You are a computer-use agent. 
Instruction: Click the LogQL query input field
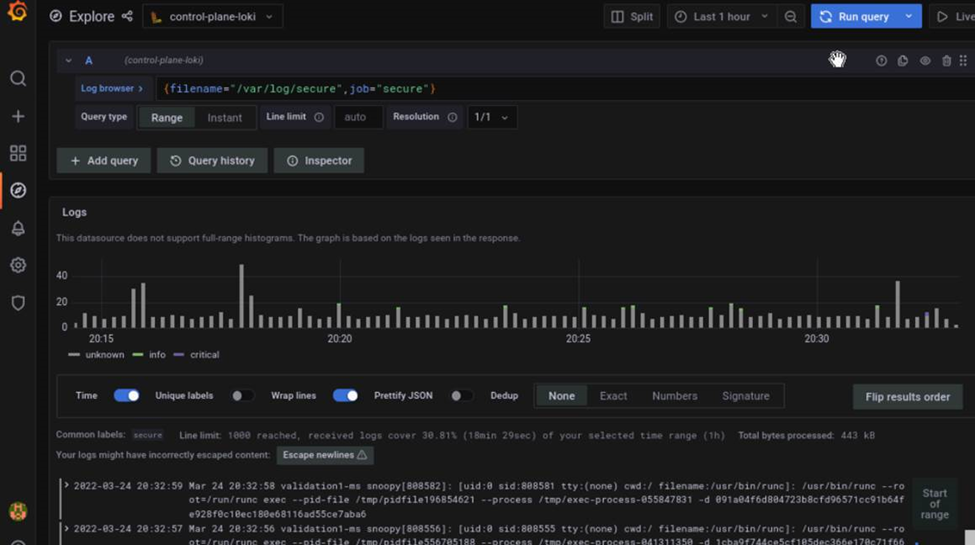coord(565,89)
